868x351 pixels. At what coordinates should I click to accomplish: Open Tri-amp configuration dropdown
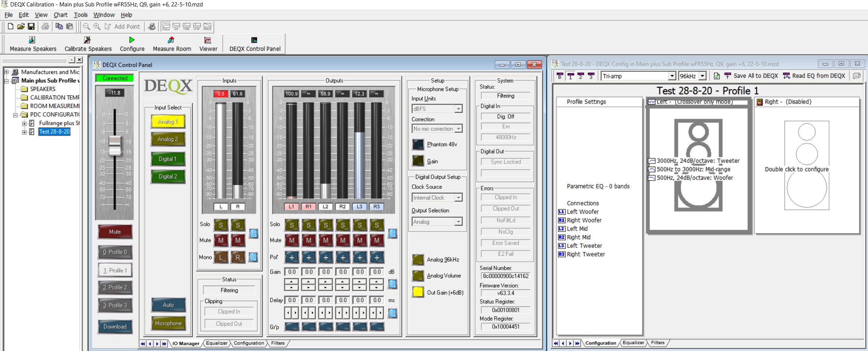pos(672,76)
